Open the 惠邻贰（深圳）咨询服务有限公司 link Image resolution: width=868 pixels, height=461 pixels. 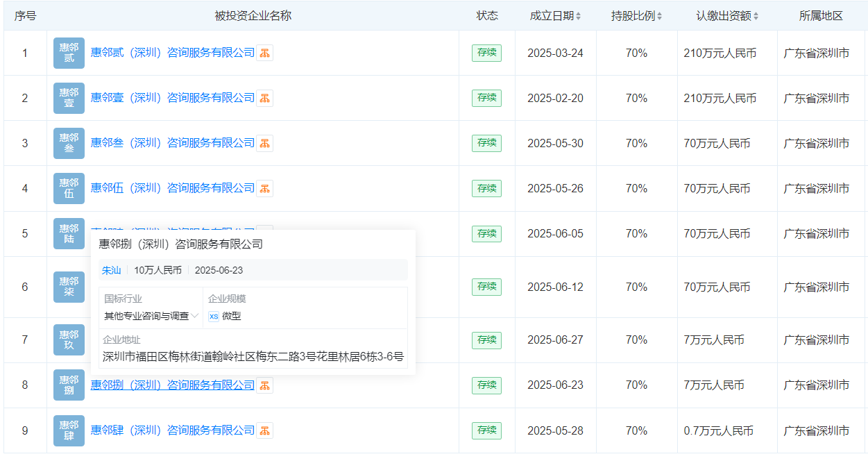173,53
